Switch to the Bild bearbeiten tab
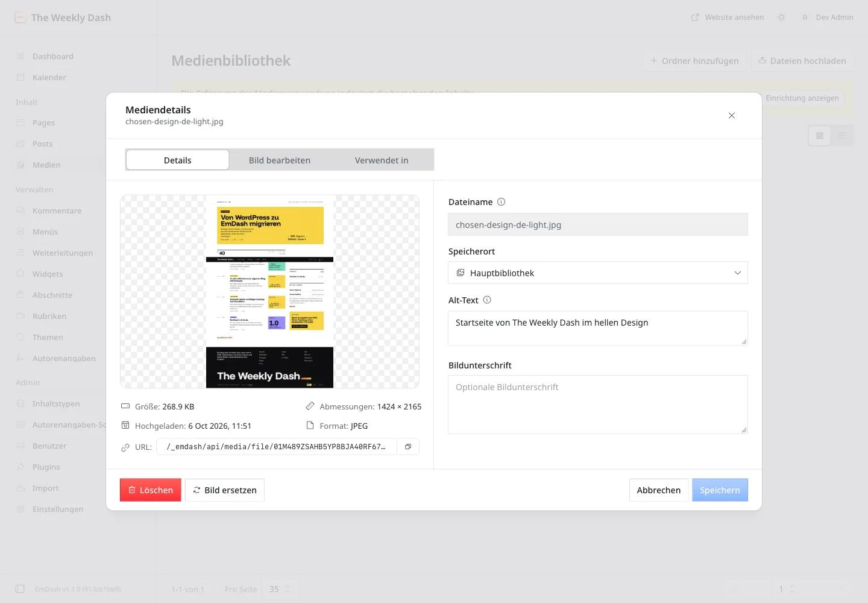Image resolution: width=868 pixels, height=603 pixels. pos(280,160)
